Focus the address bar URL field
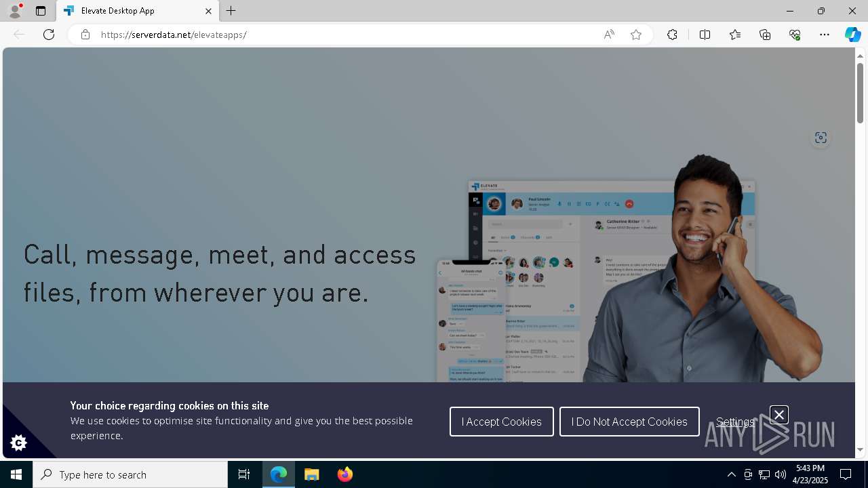 pyautogui.click(x=346, y=35)
